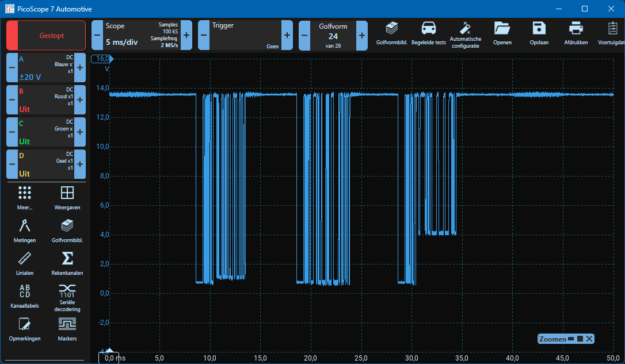
Task: Decrease channel A range with minus
Action: (12, 68)
